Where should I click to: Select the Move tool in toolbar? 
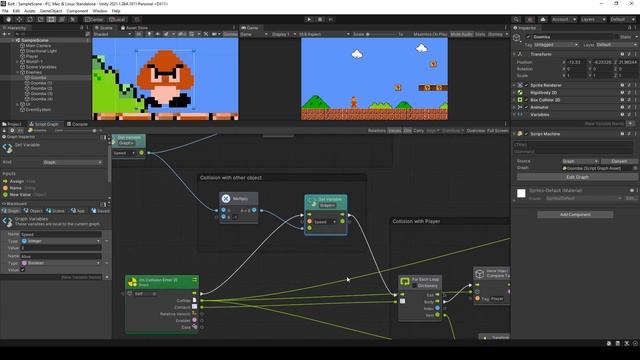19,19
